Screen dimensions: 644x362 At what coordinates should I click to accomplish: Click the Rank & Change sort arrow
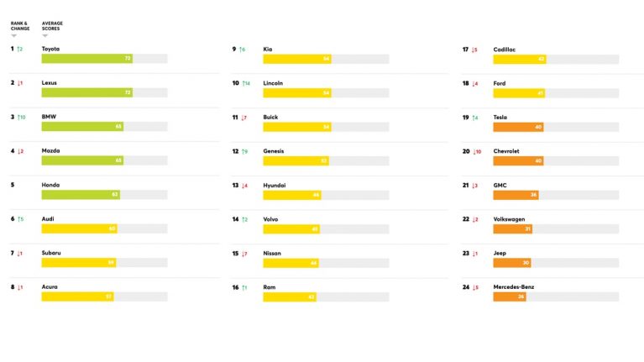pos(14,36)
